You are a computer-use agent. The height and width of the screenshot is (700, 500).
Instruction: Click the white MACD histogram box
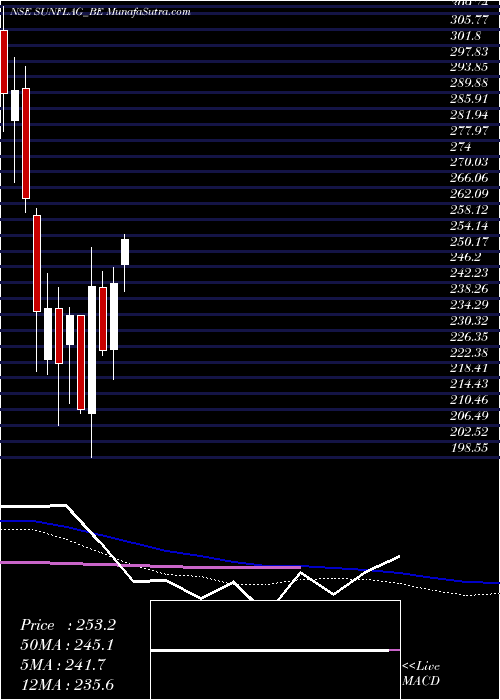275,650
